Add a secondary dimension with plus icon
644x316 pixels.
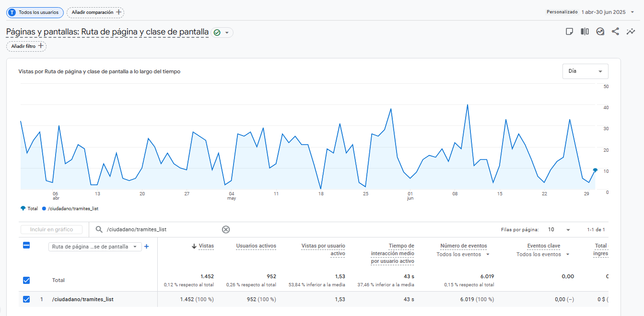(x=147, y=247)
